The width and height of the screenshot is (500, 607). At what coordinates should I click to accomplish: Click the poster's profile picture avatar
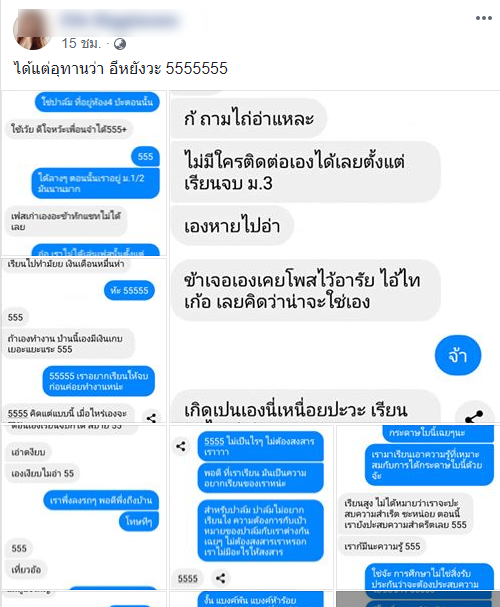[33, 30]
